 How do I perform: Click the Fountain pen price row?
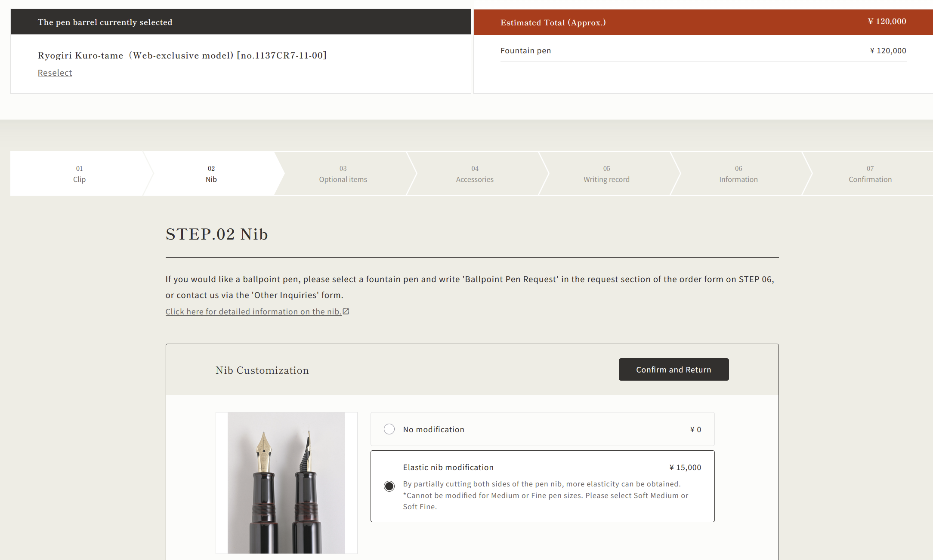coord(703,51)
